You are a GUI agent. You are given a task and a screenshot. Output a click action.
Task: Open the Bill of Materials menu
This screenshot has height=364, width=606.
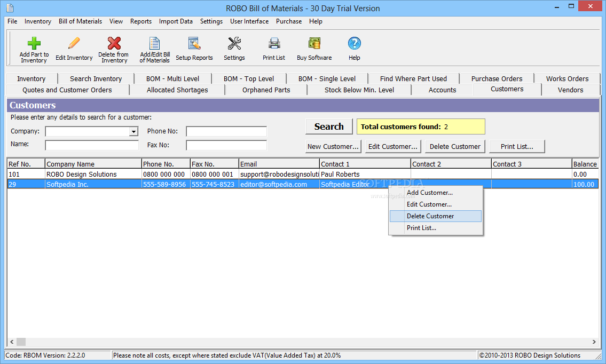point(81,21)
